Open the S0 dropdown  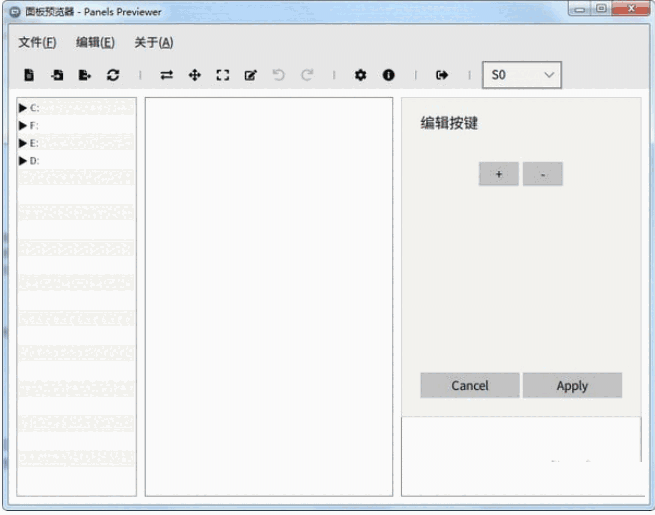522,75
